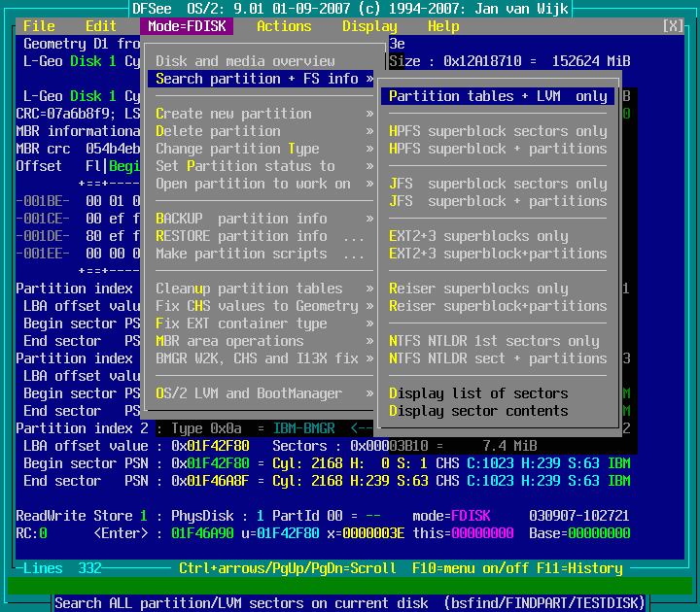
Task: Open the Help menu
Action: 443,26
